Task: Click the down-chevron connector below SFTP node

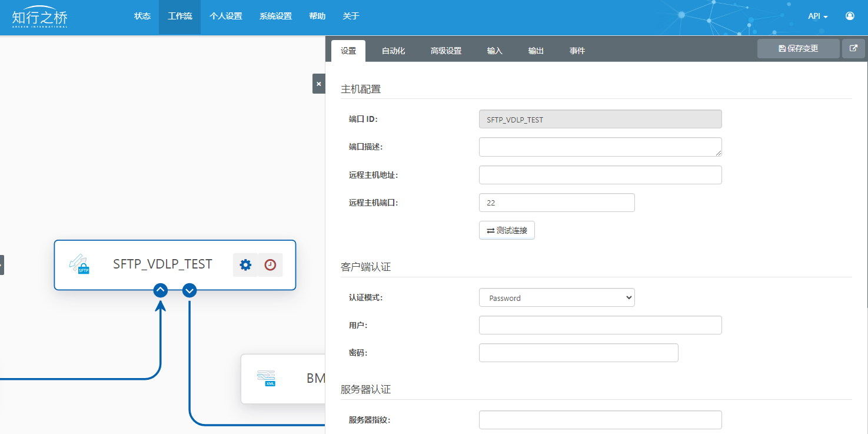Action: (x=189, y=290)
